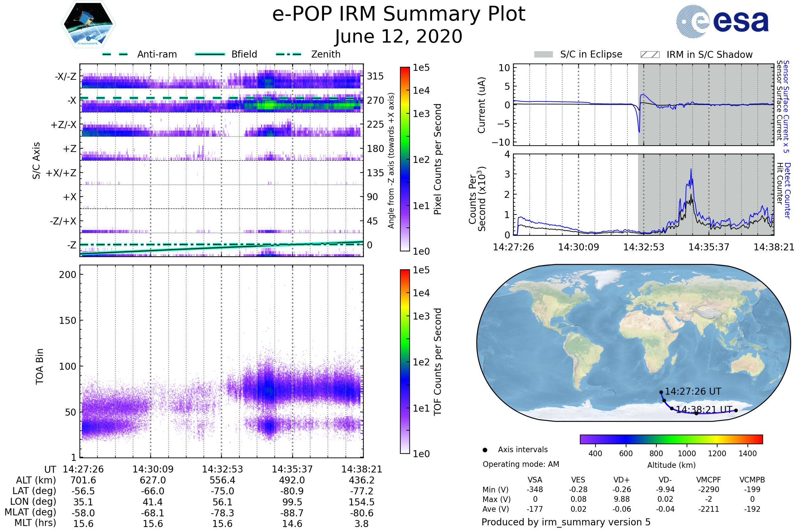Click the e-POP IRM Summary Plot title
This screenshot has width=798, height=532.
pyautogui.click(x=399, y=14)
